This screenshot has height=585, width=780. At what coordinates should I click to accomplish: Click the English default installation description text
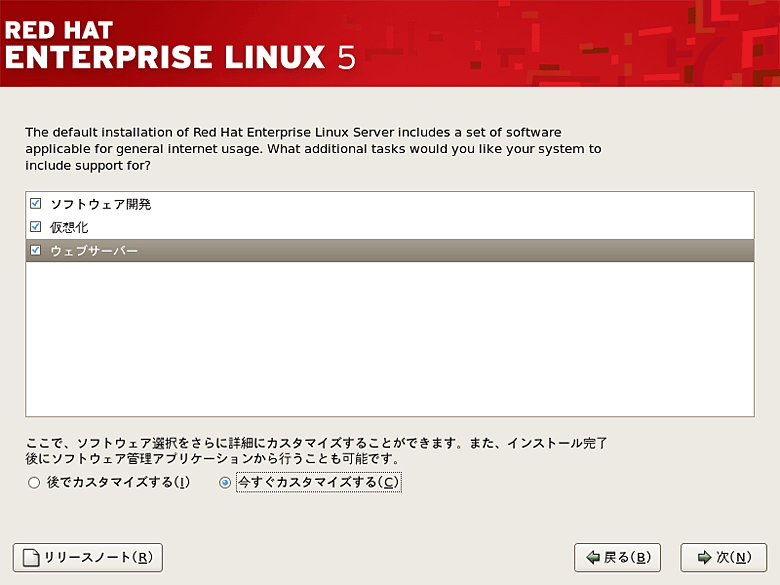[313, 149]
